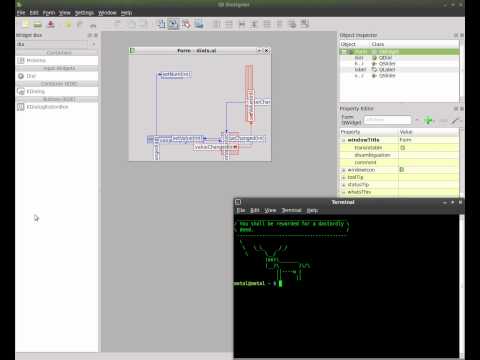Open the Help menu in the Terminal window
Image resolution: width=480 pixels, height=360 pixels.
click(x=312, y=210)
